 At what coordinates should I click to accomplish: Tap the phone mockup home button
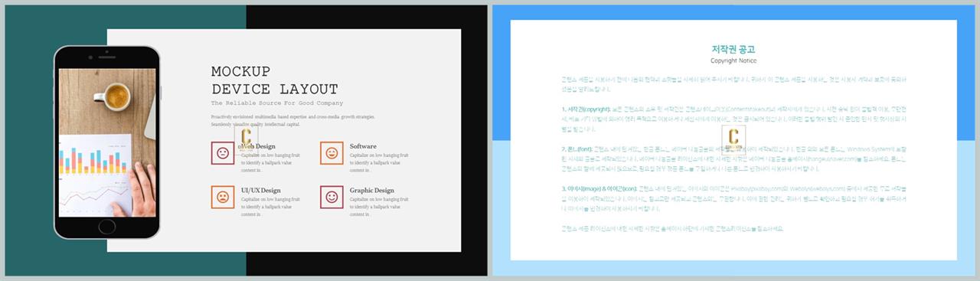(x=107, y=227)
